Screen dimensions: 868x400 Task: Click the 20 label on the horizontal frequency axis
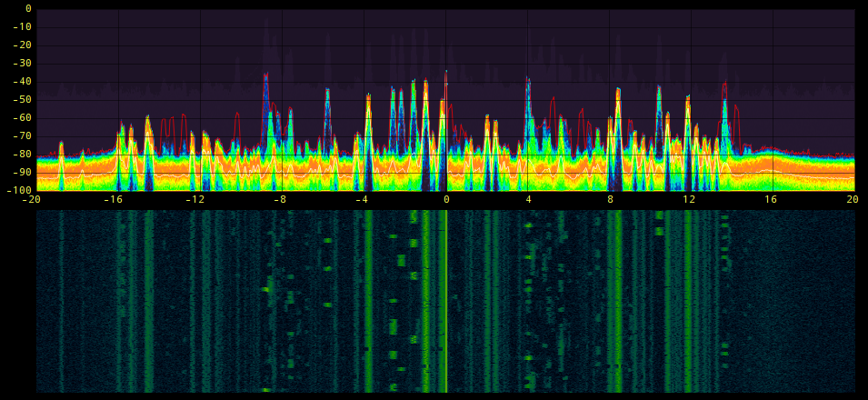[x=853, y=199]
